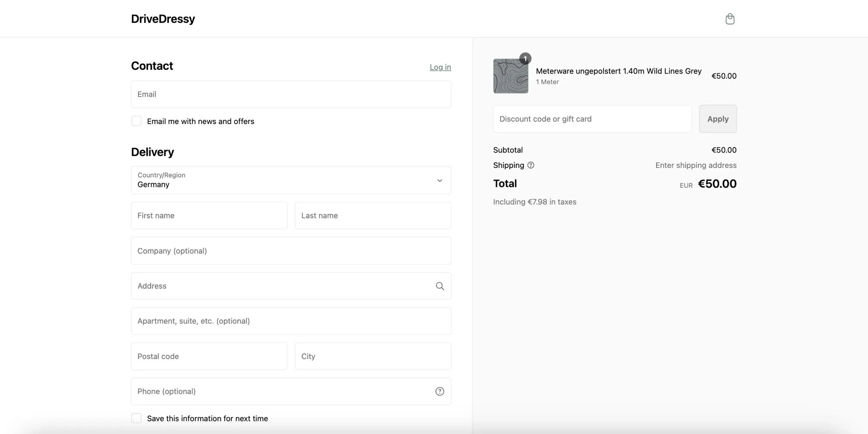Tick Email me with news and offers
This screenshot has width=868, height=434.
[x=136, y=121]
